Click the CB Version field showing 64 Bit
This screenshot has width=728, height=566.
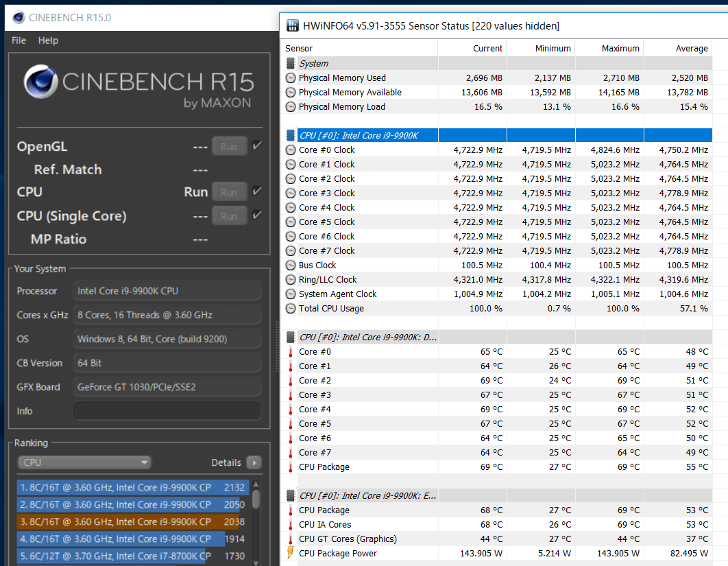click(x=167, y=363)
